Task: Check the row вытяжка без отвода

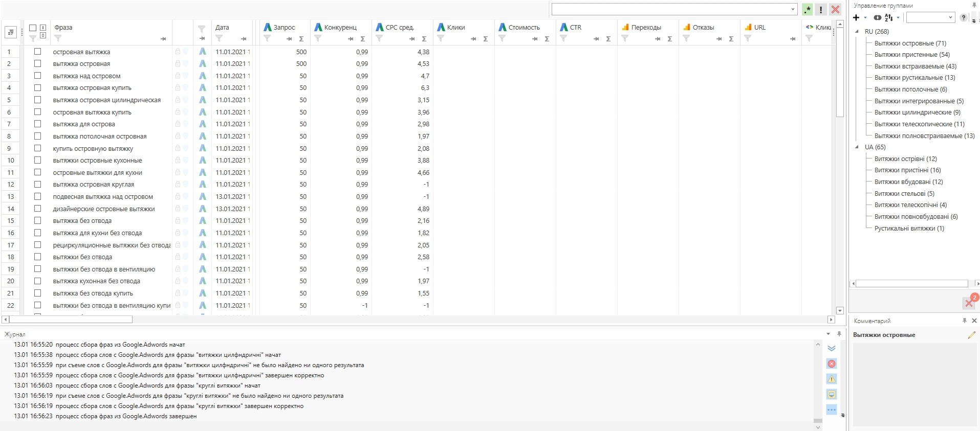Action: (x=37, y=220)
